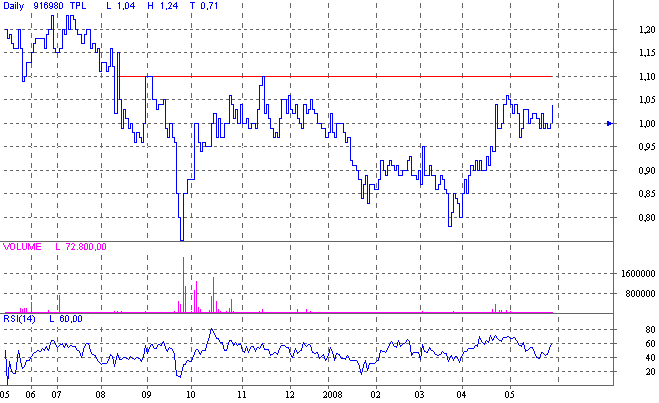Click the '10' month label on time axis
The height and width of the screenshot is (403, 659).
(190, 395)
